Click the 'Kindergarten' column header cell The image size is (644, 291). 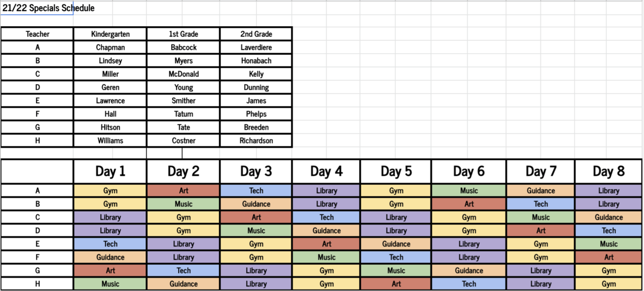[x=111, y=34]
